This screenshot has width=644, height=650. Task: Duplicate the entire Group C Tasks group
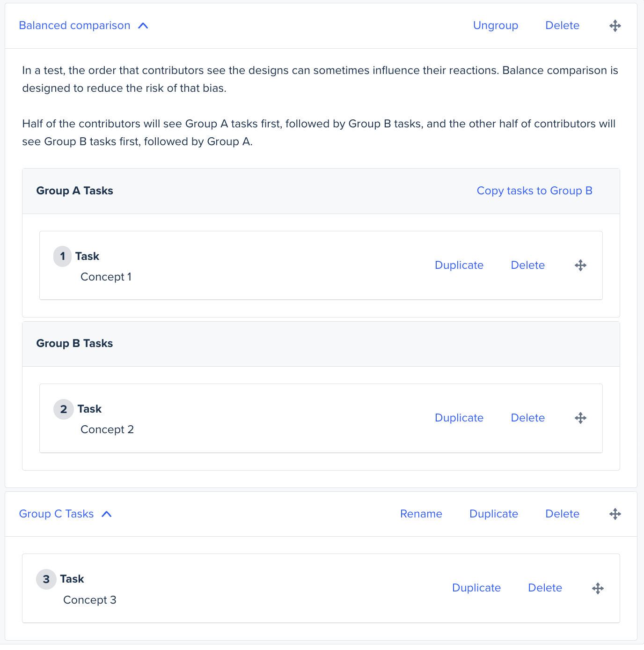click(x=493, y=514)
